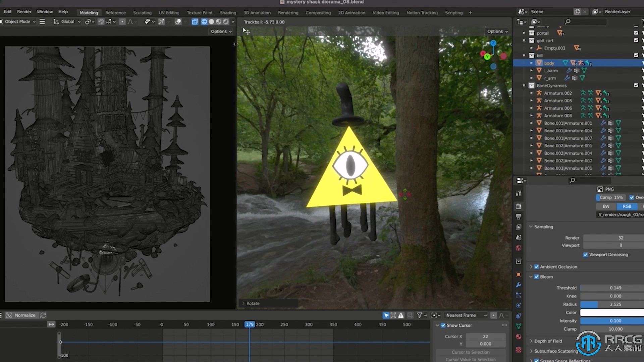Viewport: 644px width, 362px height.
Task: Expand Subsurface Scattering panel
Action: 531,351
